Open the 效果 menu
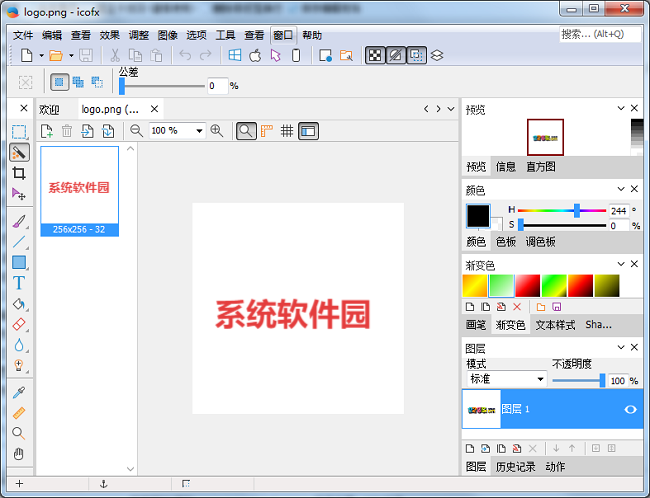 110,35
